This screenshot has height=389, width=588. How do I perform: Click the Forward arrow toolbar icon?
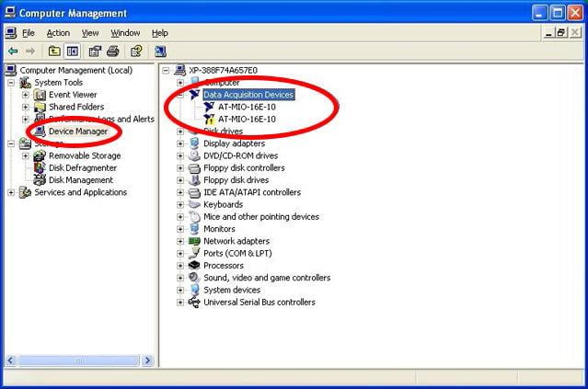click(x=30, y=51)
